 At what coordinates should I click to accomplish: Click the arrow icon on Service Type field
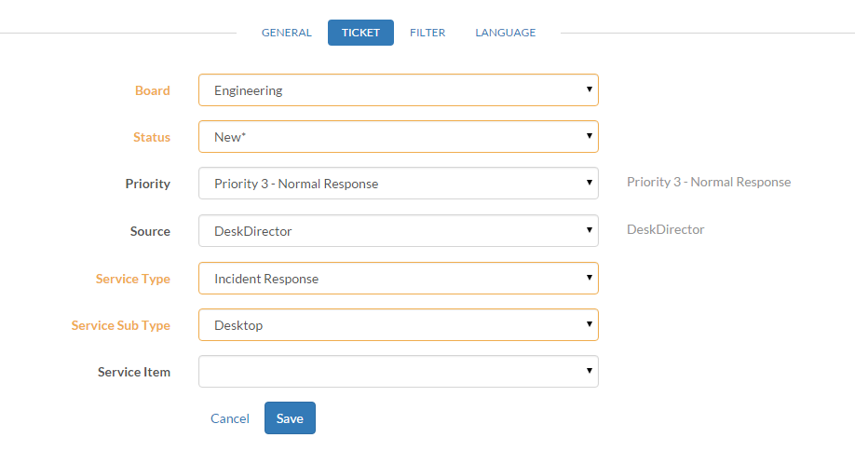point(589,277)
